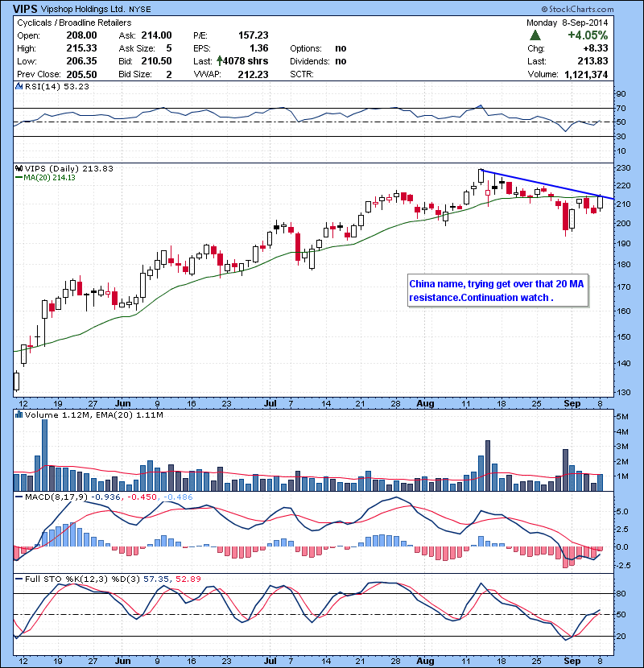Click the tallest volume bar in May
The height and width of the screenshot is (668, 644).
tap(44, 455)
